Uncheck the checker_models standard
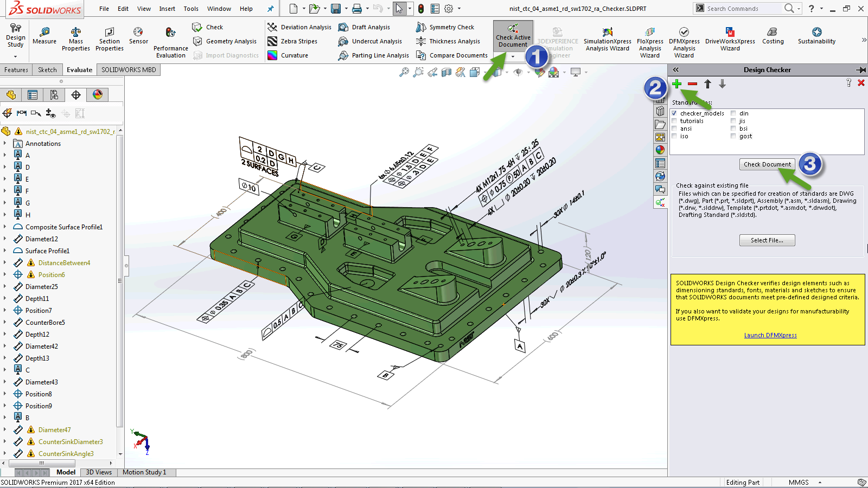This screenshot has height=488, width=868. click(674, 113)
